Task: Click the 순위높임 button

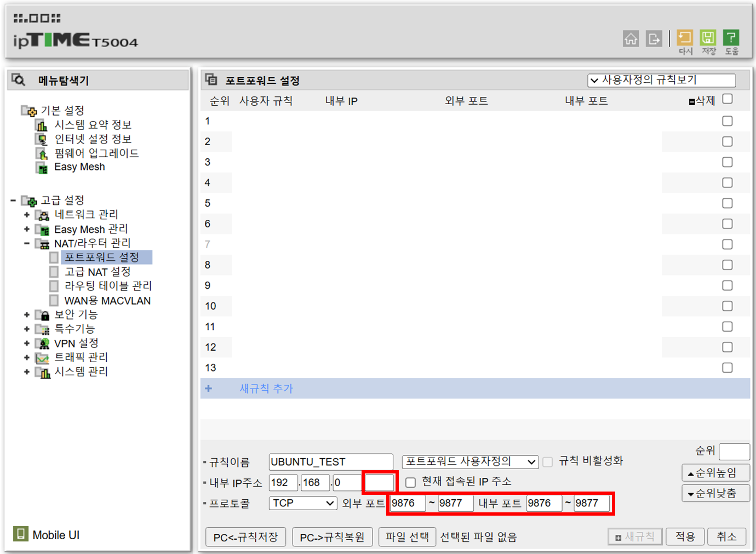Action: pos(715,473)
